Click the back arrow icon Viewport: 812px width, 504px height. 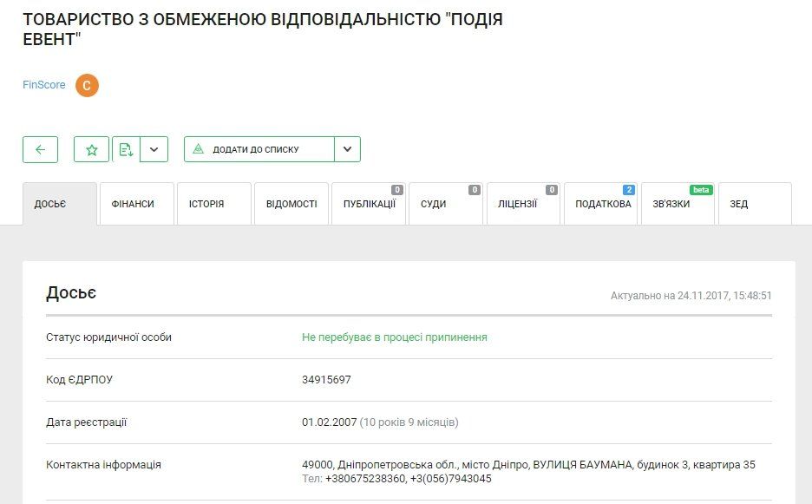40,149
